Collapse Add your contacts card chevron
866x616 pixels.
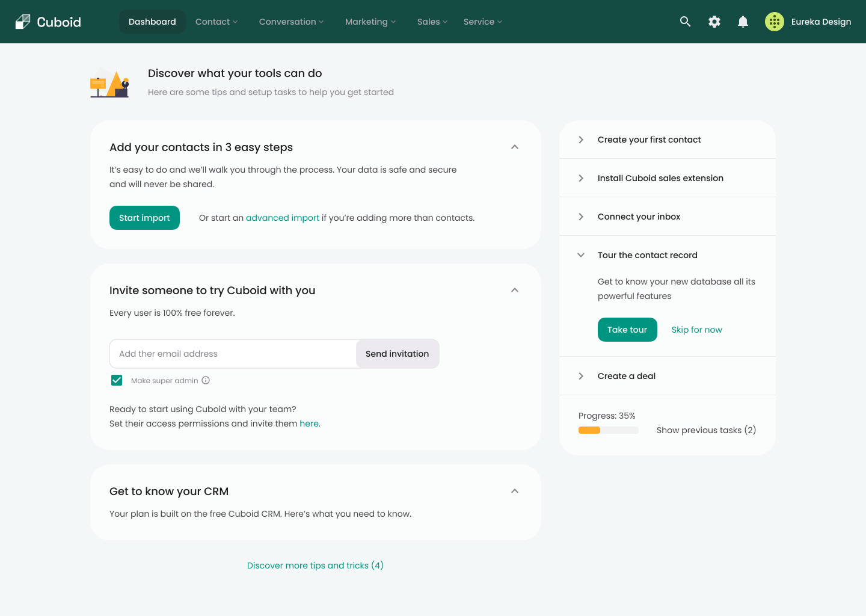(514, 147)
